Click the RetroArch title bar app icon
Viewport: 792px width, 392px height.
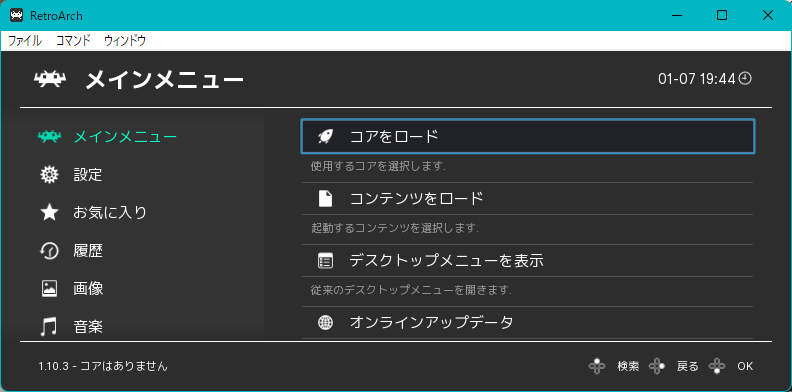click(17, 16)
